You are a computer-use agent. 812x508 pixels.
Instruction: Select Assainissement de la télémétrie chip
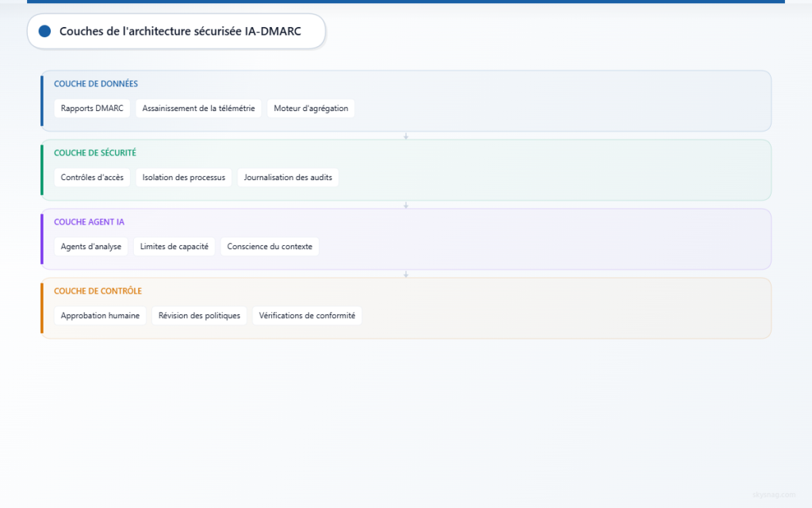[198, 108]
